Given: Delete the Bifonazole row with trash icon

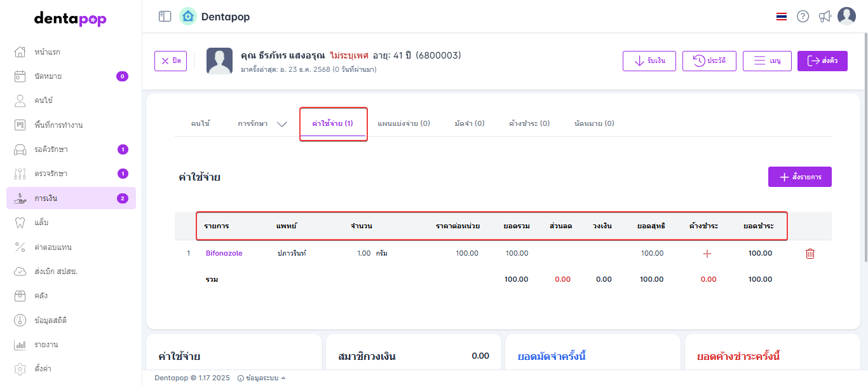Looking at the screenshot, I should point(810,254).
